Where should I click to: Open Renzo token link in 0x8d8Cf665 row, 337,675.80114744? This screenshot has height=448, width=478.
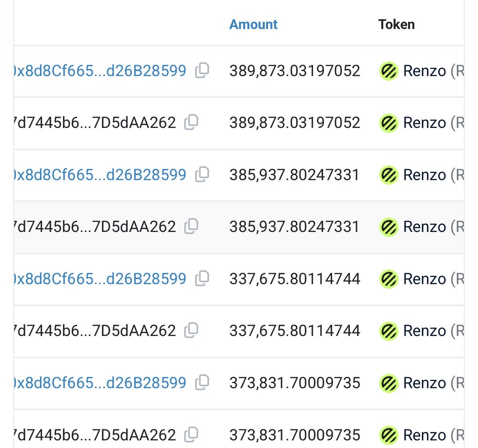[433, 279]
